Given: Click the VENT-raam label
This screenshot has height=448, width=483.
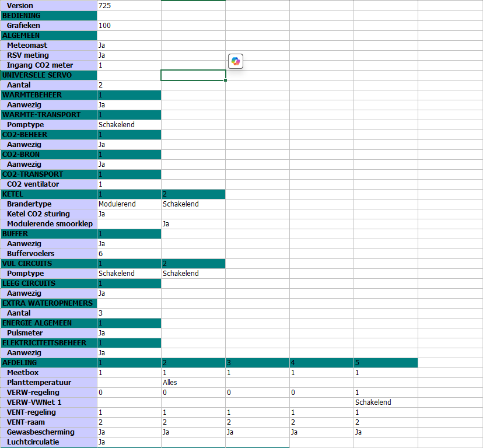Looking at the screenshot, I should tap(49, 422).
